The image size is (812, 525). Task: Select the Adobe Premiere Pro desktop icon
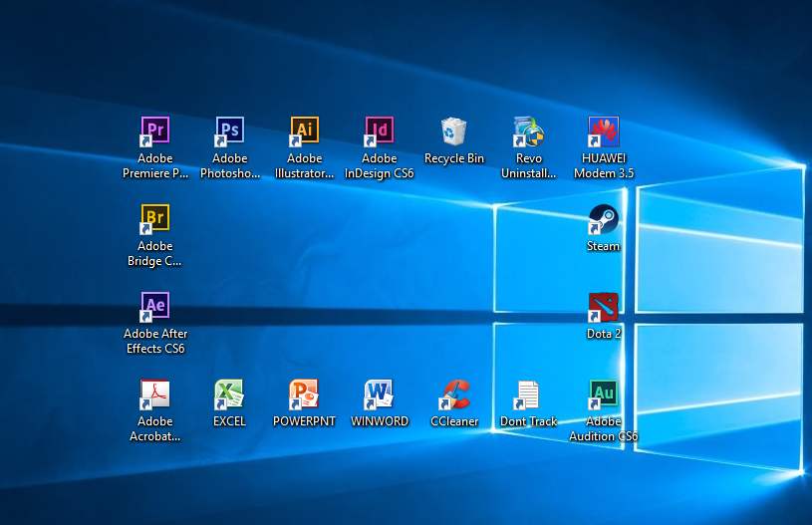click(155, 130)
